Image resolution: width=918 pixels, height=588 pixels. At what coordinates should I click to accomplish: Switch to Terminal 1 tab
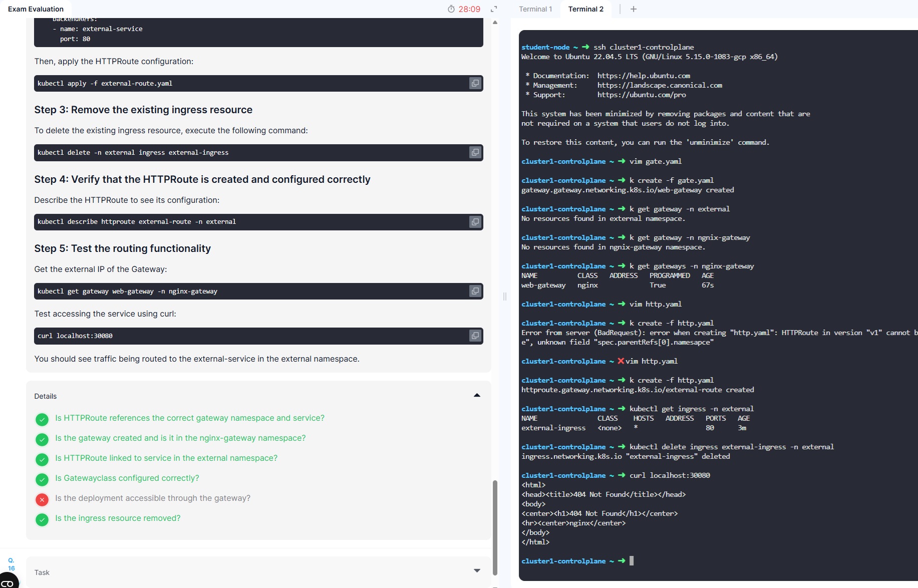point(535,9)
